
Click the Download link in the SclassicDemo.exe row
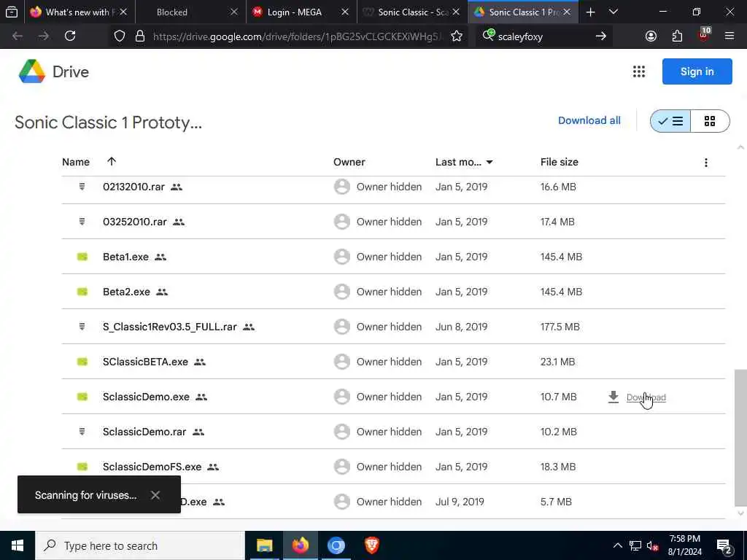[x=646, y=397]
